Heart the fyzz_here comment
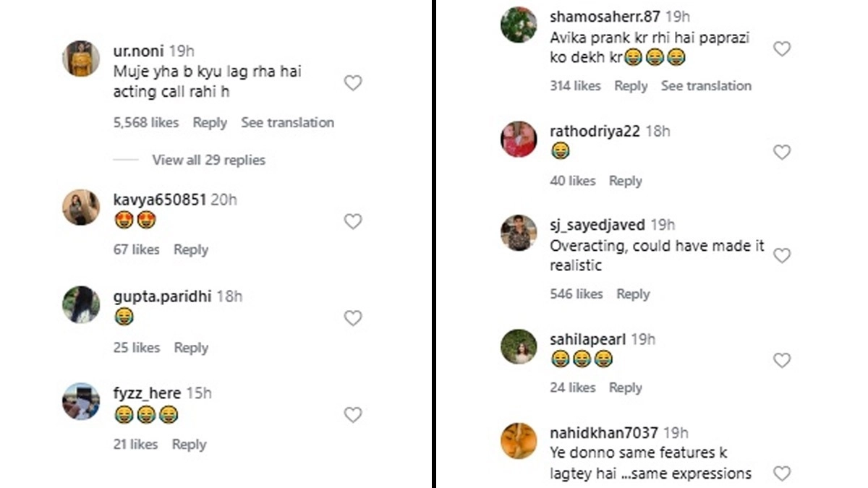The width and height of the screenshot is (868, 488). (x=352, y=415)
